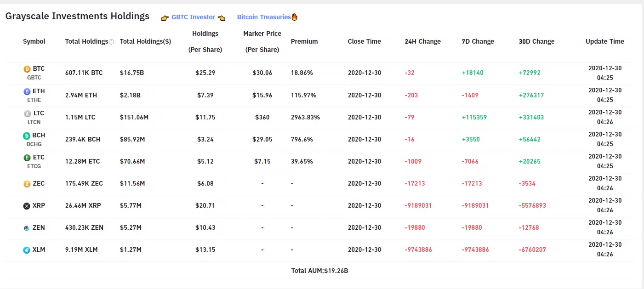Click the Ethereum Classic ETC icon
Image resolution: width=644 pixels, height=289 pixels.
click(27, 158)
